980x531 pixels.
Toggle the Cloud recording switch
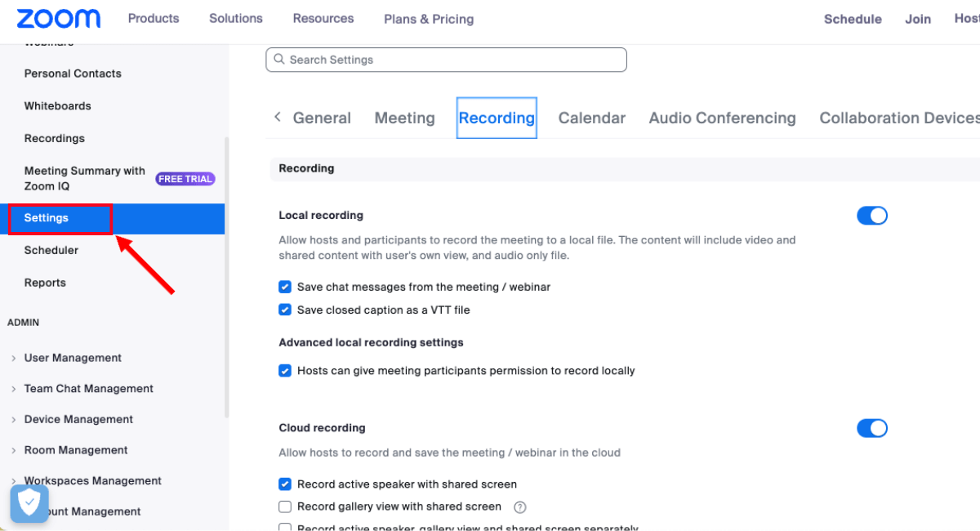point(871,428)
